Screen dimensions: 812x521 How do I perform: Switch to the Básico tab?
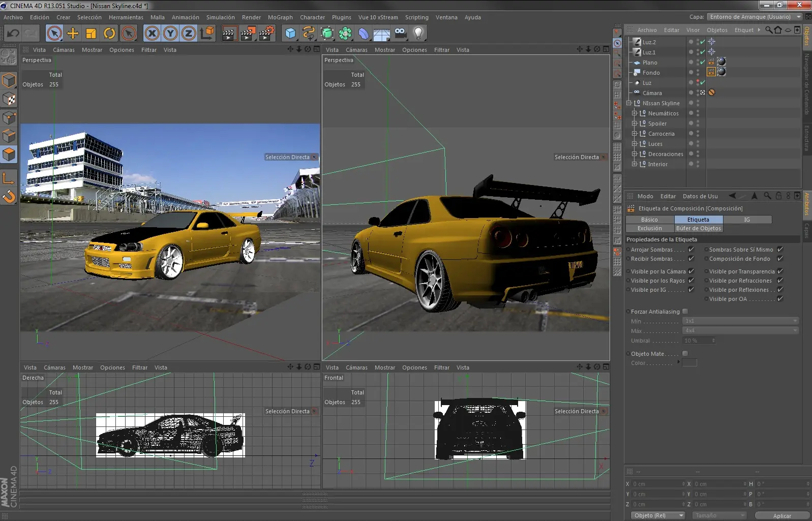tap(649, 220)
